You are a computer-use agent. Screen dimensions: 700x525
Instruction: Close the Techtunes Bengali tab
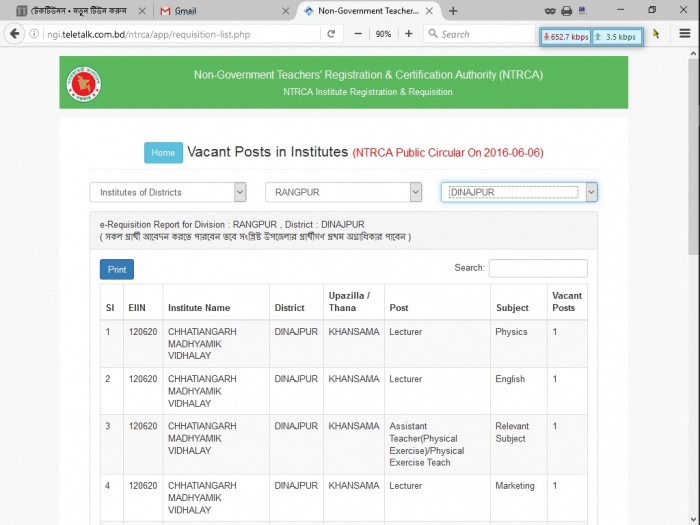142,11
